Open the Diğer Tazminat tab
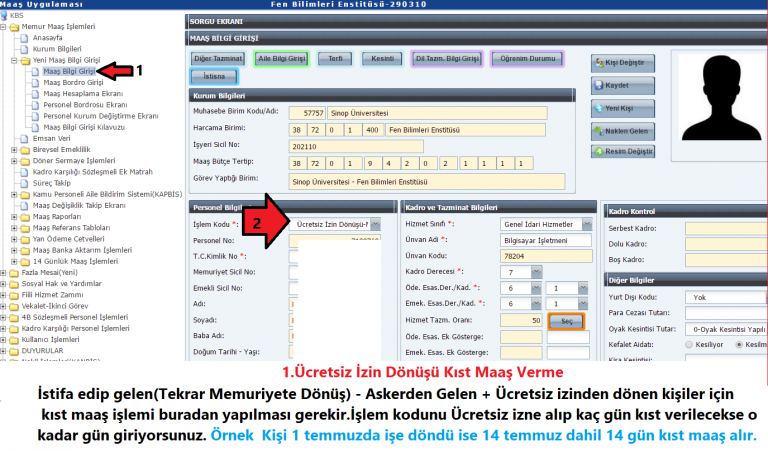 click(x=217, y=59)
